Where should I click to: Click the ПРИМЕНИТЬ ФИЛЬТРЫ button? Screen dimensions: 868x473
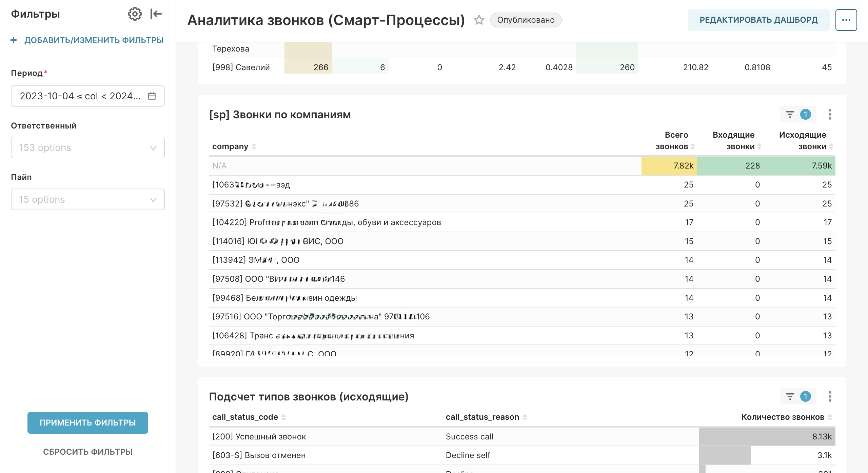tap(87, 422)
